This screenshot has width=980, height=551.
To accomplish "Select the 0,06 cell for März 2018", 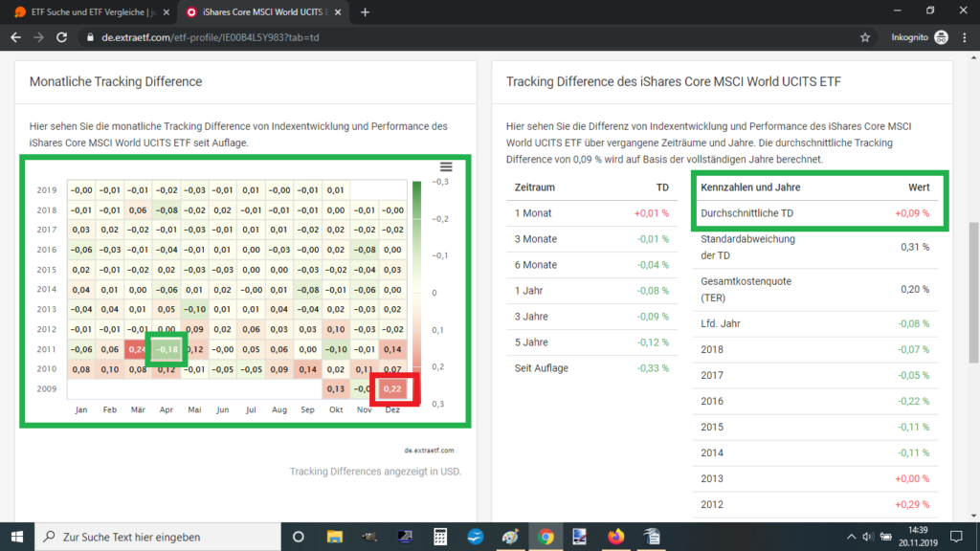I will (x=138, y=209).
